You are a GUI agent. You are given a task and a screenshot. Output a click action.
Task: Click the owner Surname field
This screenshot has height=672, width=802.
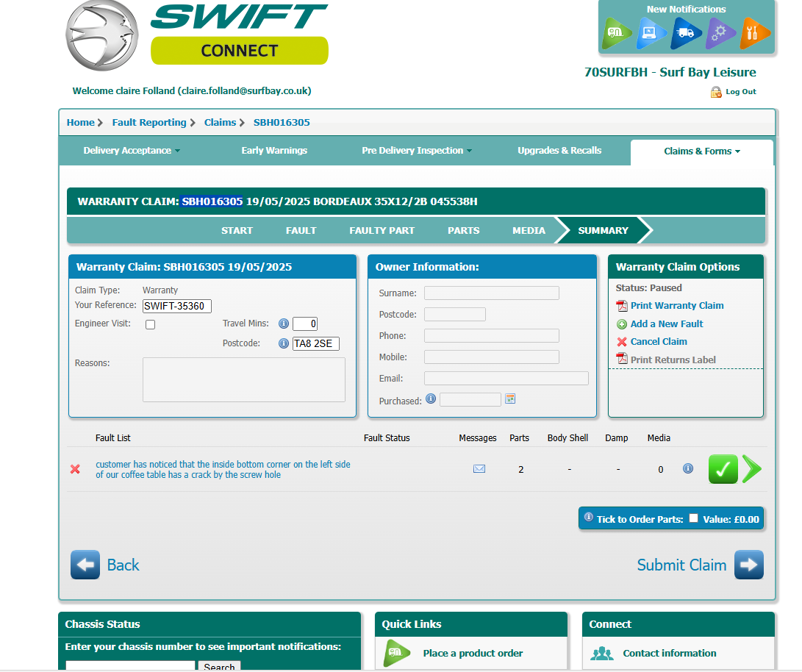coord(492,293)
